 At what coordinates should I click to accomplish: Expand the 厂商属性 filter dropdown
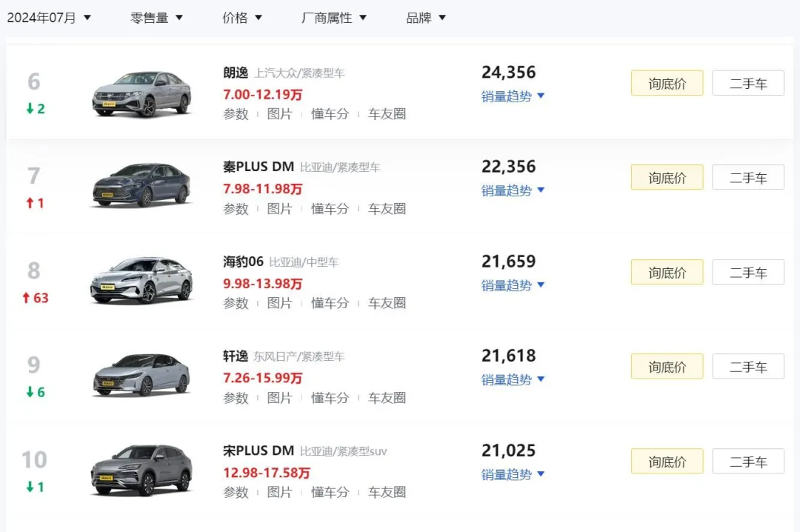333,18
